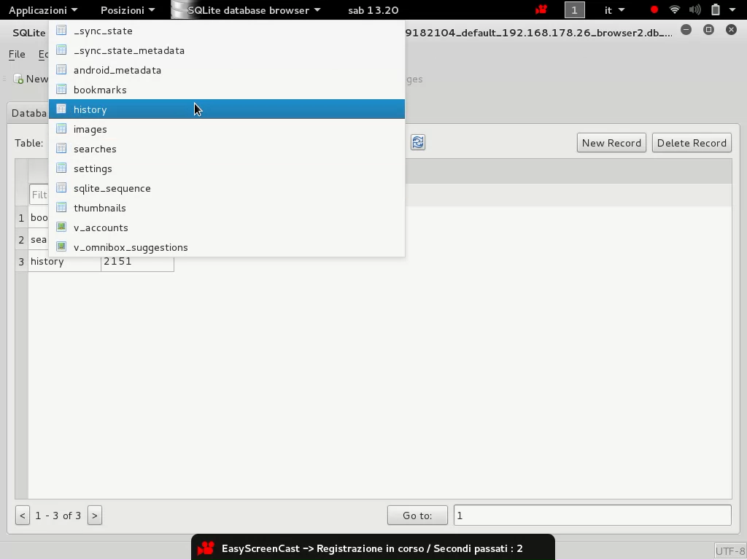The image size is (747, 560).
Task: Pick the bookmarks table entry
Action: [x=227, y=90]
